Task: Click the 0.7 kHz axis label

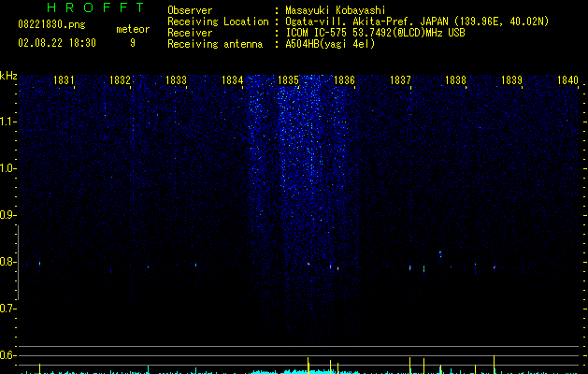Action: click(x=7, y=309)
